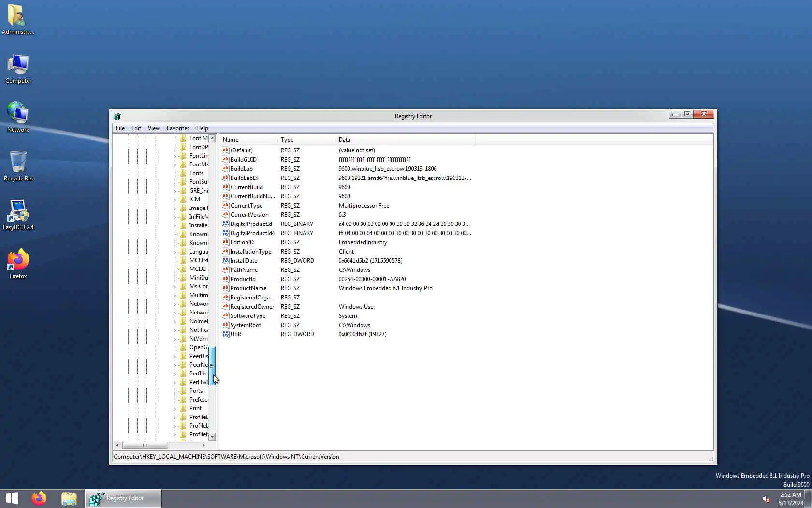Select the CurrentVersion value name

point(249,215)
